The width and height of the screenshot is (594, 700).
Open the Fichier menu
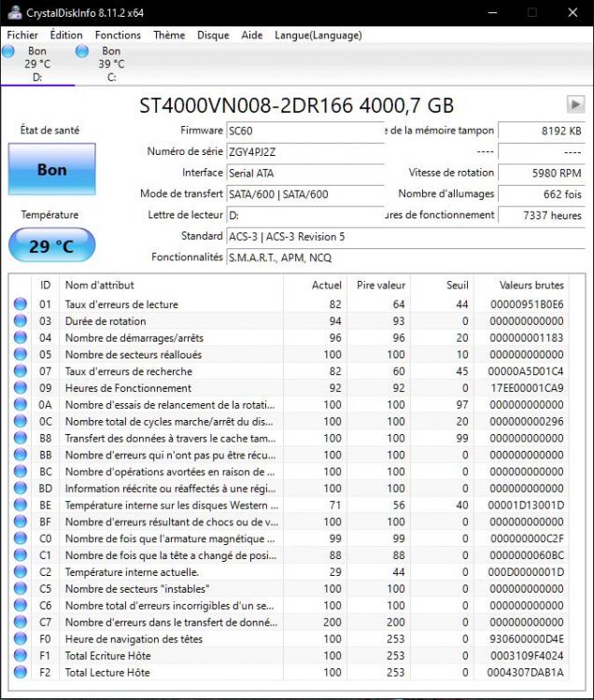click(x=22, y=35)
